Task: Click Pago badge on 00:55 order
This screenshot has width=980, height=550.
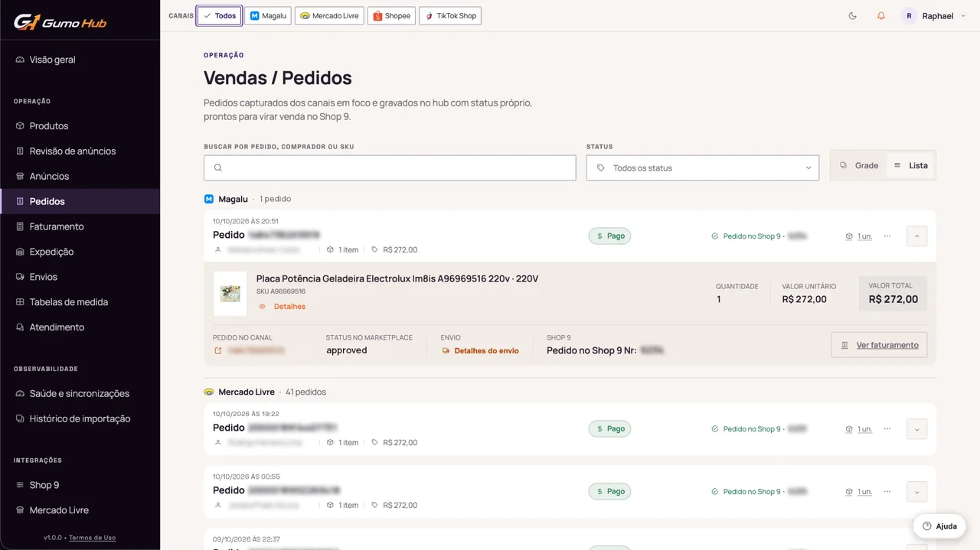Action: tap(610, 492)
